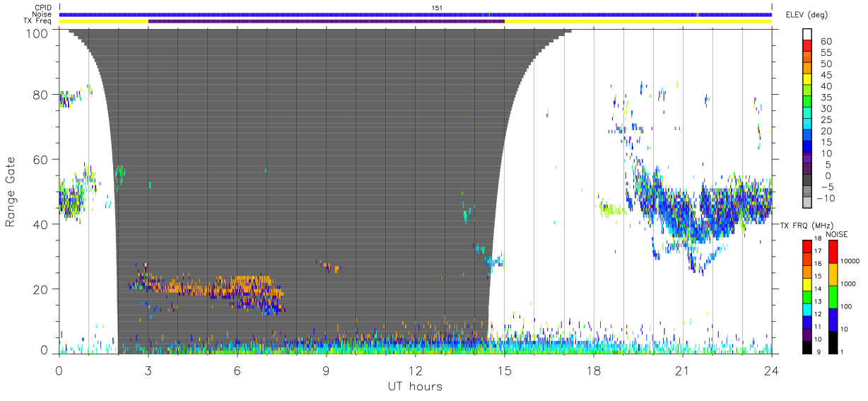
Task: Click noise legend value 100
Action: point(847,306)
